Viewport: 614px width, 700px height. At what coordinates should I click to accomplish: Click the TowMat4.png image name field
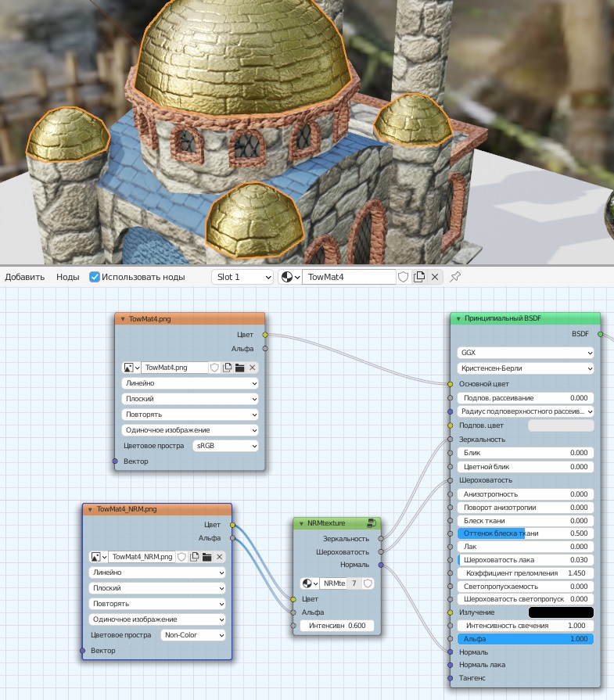(x=174, y=368)
